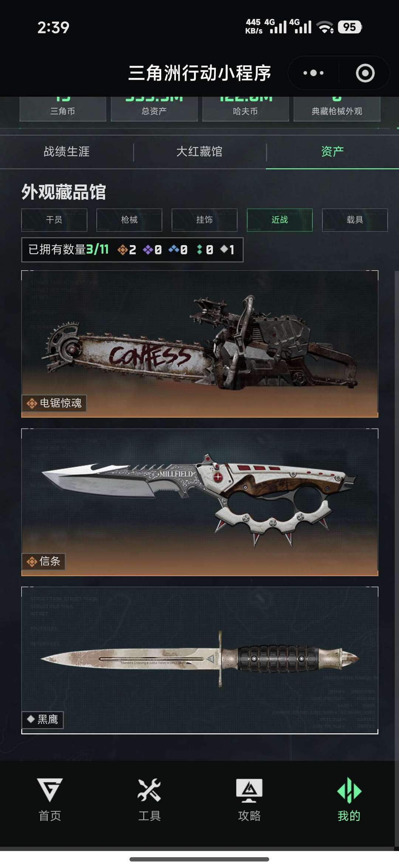Open the 攻略 guide monitor icon
The width and height of the screenshot is (399, 868).
(x=249, y=790)
